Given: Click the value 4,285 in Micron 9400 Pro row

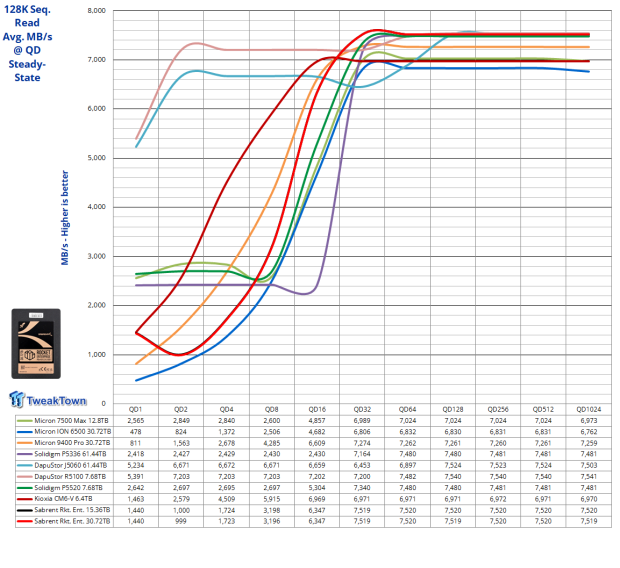Looking at the screenshot, I should [272, 443].
